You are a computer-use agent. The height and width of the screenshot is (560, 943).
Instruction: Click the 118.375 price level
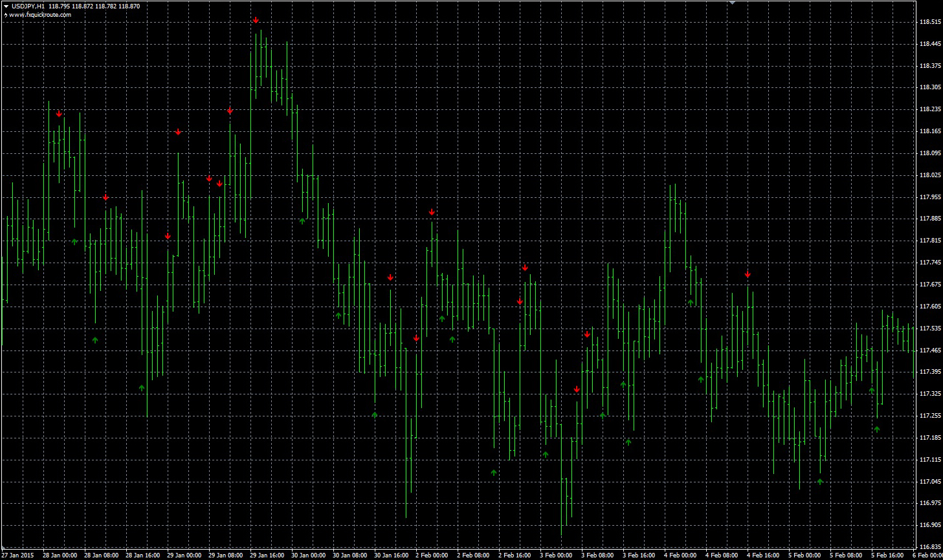(x=929, y=66)
